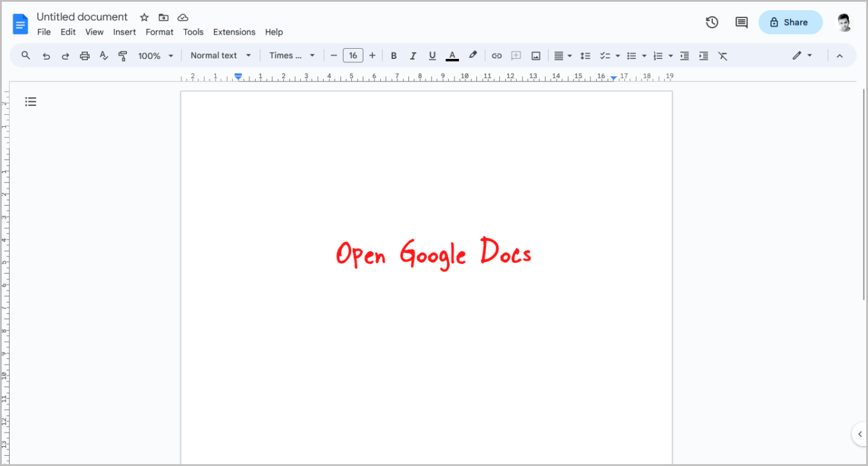Viewport: 868px width, 466px height.
Task: Open the text color picker
Action: click(452, 56)
